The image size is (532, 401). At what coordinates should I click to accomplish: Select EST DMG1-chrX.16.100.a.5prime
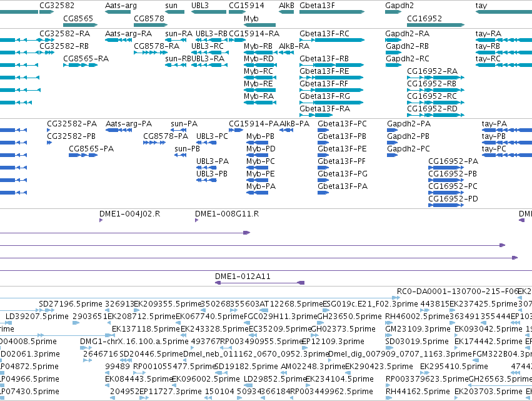coord(86,348)
